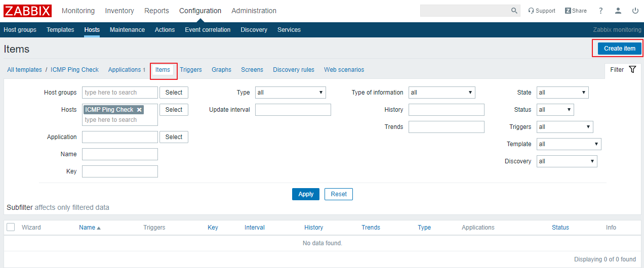Open ICMP Ping Check breadcrumb link
This screenshot has height=268, width=644.
[x=74, y=70]
